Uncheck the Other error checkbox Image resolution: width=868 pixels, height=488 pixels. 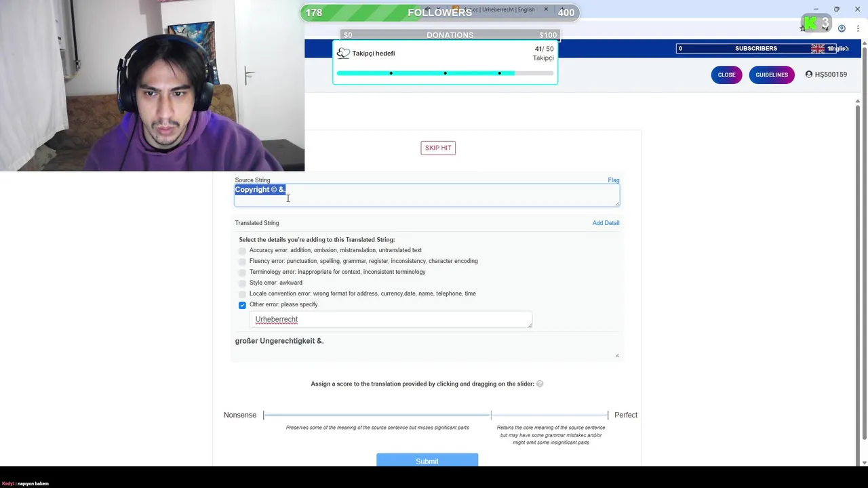click(242, 305)
